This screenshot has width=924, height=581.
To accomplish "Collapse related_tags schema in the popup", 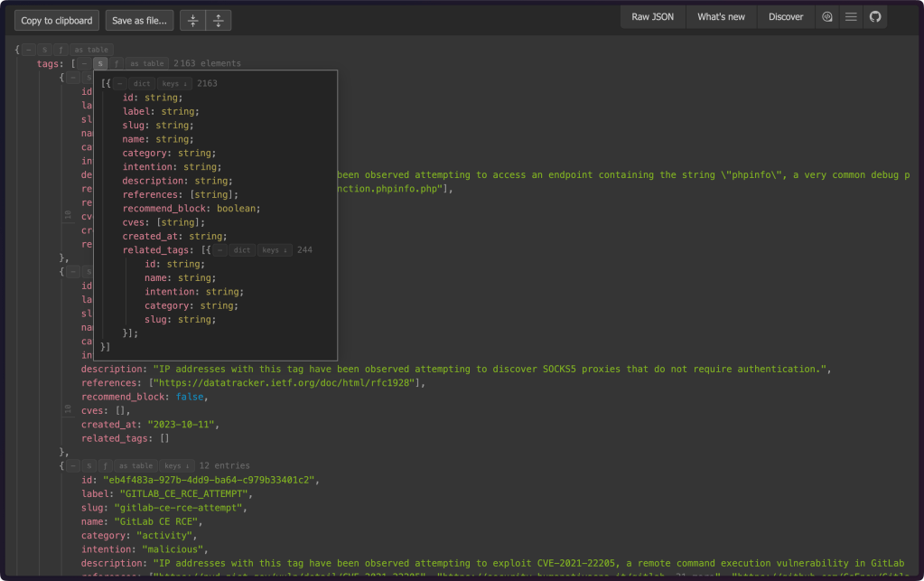I will [x=219, y=250].
